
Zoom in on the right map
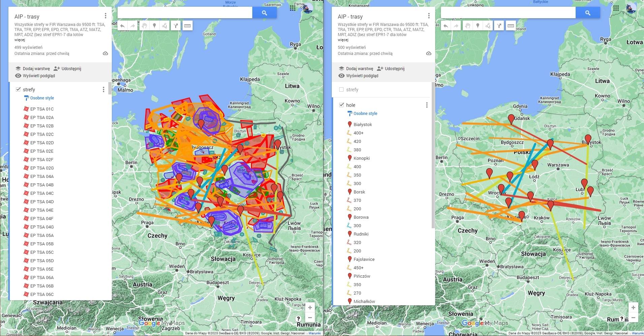(633, 307)
